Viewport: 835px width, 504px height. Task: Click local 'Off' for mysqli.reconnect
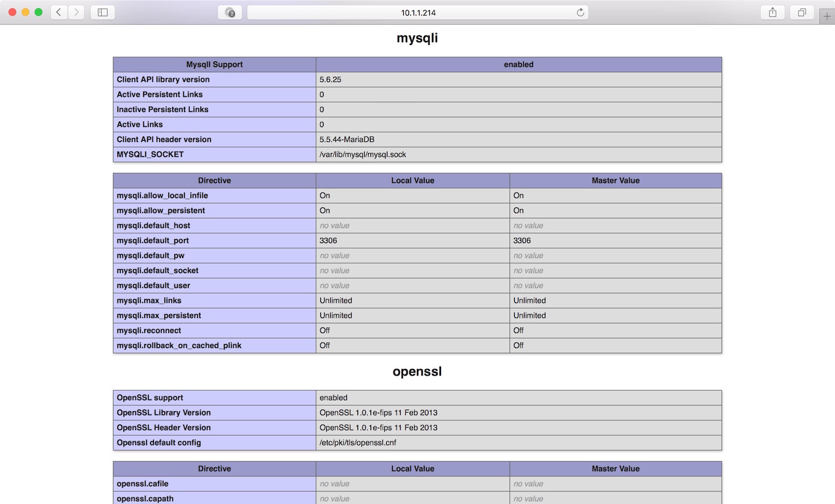point(325,331)
